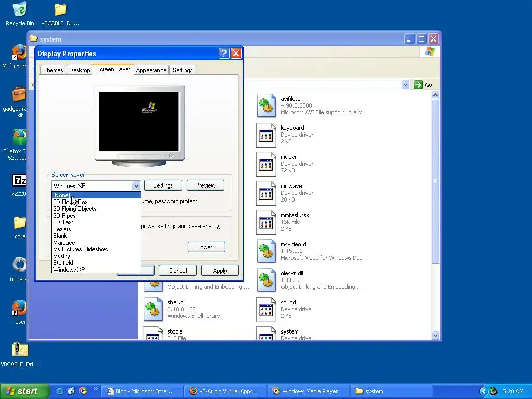Click the Cancel button
Image resolution: width=532 pixels, height=399 pixels.
point(178,270)
